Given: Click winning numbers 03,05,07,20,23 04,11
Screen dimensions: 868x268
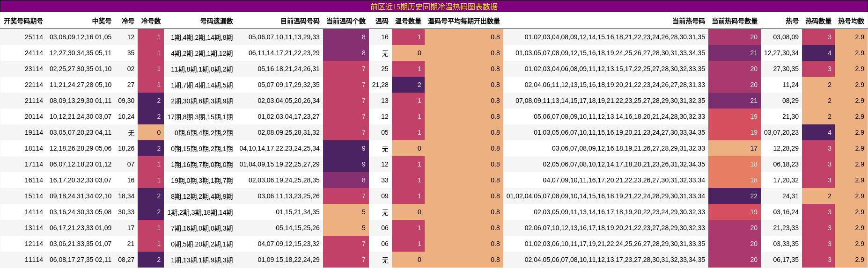Looking at the screenshot, I should click(81, 132).
